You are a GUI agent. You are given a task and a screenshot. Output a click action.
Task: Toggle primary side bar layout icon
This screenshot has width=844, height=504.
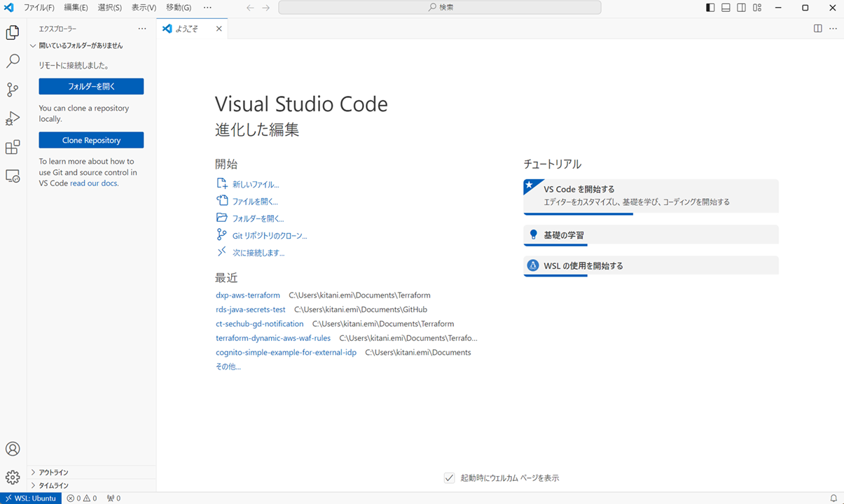(x=710, y=8)
